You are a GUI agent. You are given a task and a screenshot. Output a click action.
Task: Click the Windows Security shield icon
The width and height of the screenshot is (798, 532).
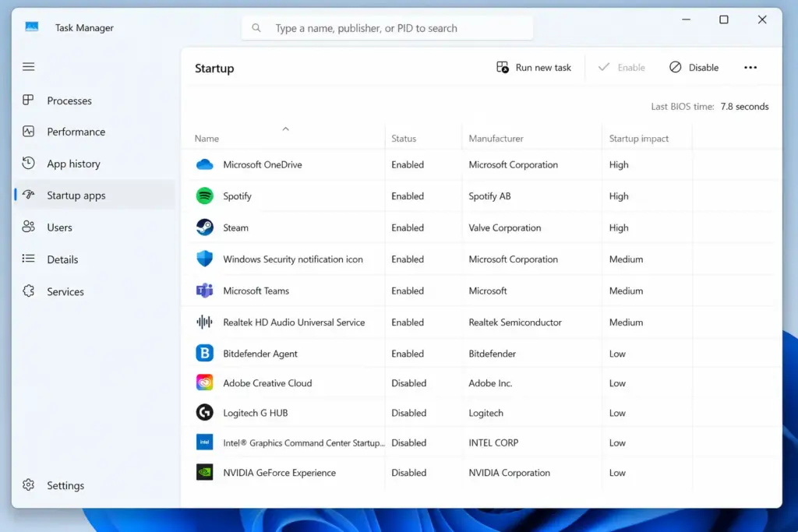point(205,259)
